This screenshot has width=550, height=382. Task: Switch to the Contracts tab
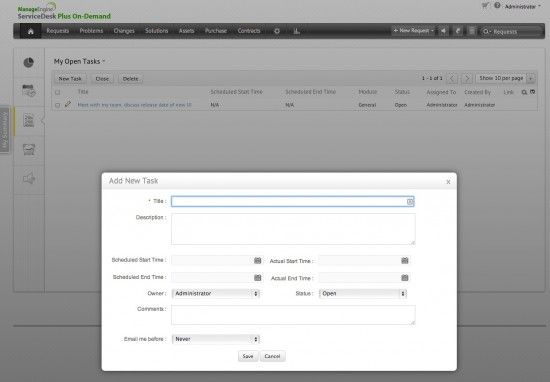tap(249, 31)
